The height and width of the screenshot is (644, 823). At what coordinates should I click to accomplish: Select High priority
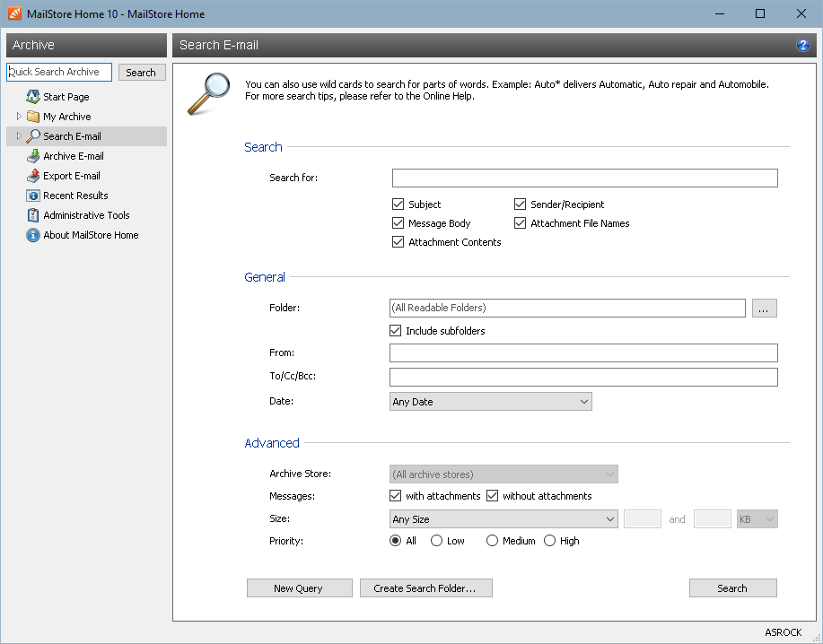point(549,540)
